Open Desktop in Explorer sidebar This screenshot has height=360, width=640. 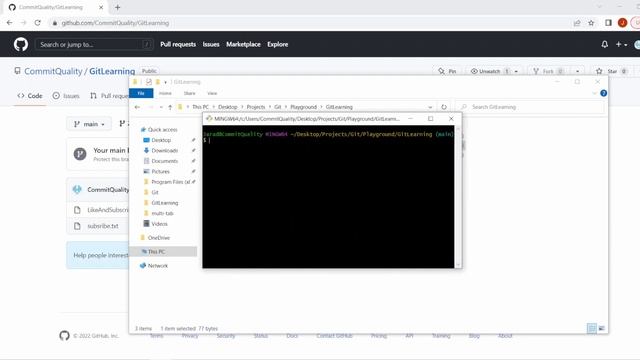tap(161, 140)
